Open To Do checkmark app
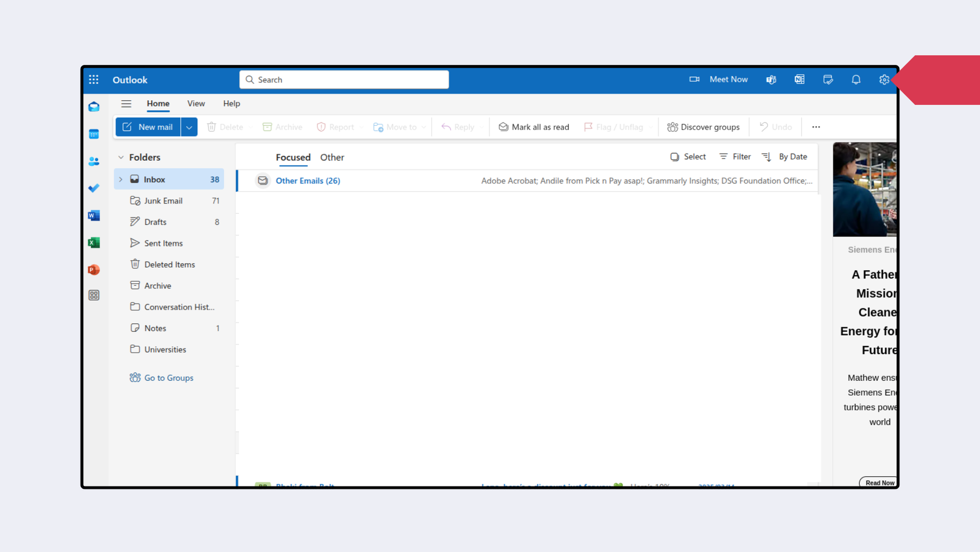 point(94,188)
